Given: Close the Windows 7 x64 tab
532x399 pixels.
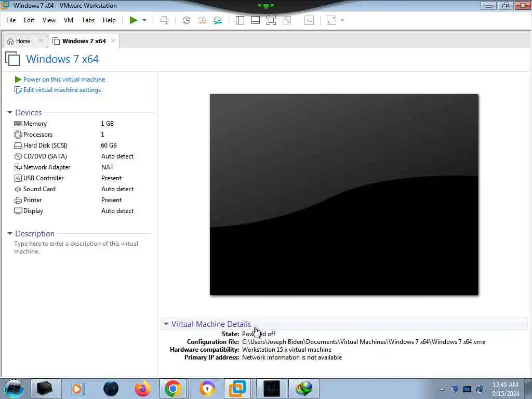Looking at the screenshot, I should click(113, 41).
